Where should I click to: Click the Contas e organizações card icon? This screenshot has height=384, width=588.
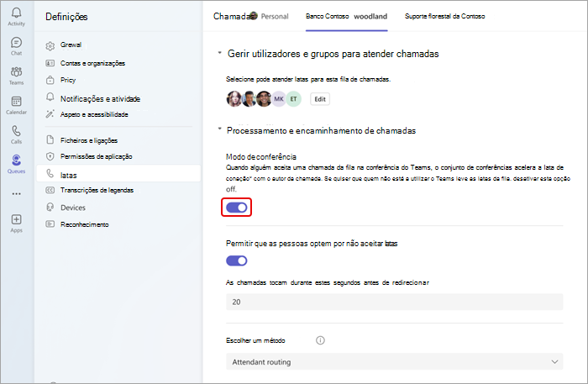point(50,63)
